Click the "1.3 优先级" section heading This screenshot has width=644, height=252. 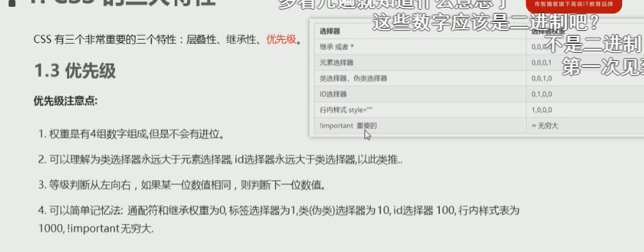coord(75,71)
